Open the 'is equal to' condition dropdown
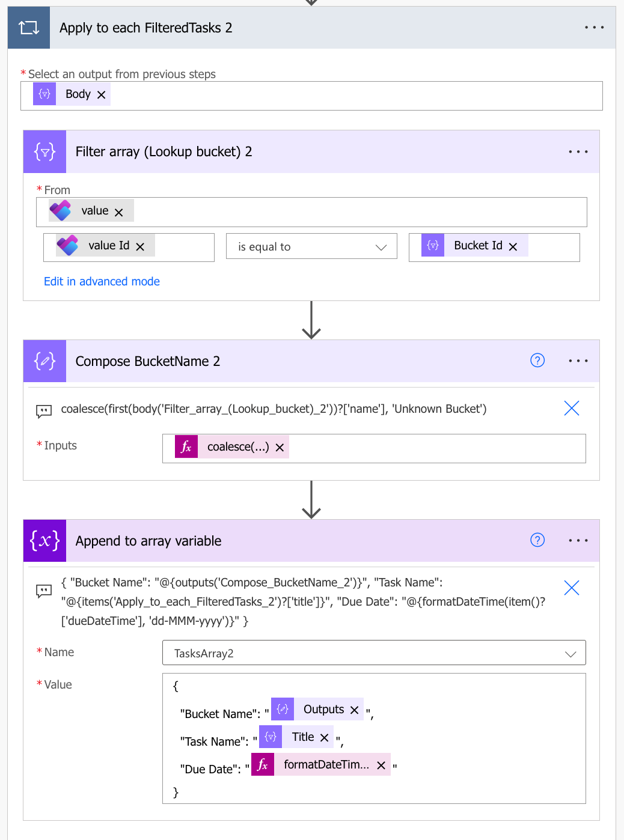Image resolution: width=624 pixels, height=840 pixels. (x=311, y=246)
